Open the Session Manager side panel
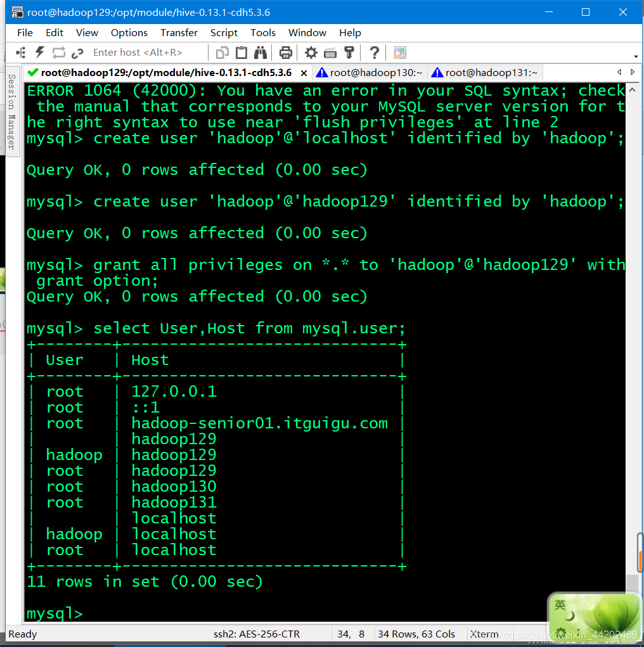644x647 pixels. (x=12, y=112)
